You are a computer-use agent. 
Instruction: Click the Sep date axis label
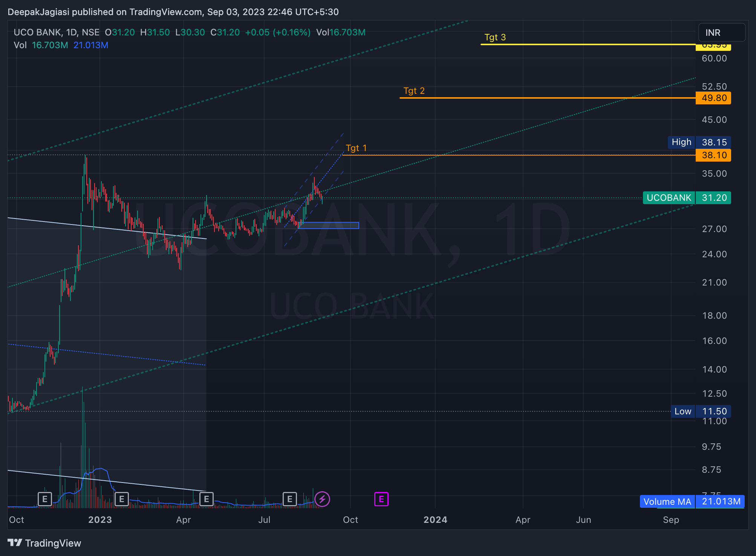point(671,520)
